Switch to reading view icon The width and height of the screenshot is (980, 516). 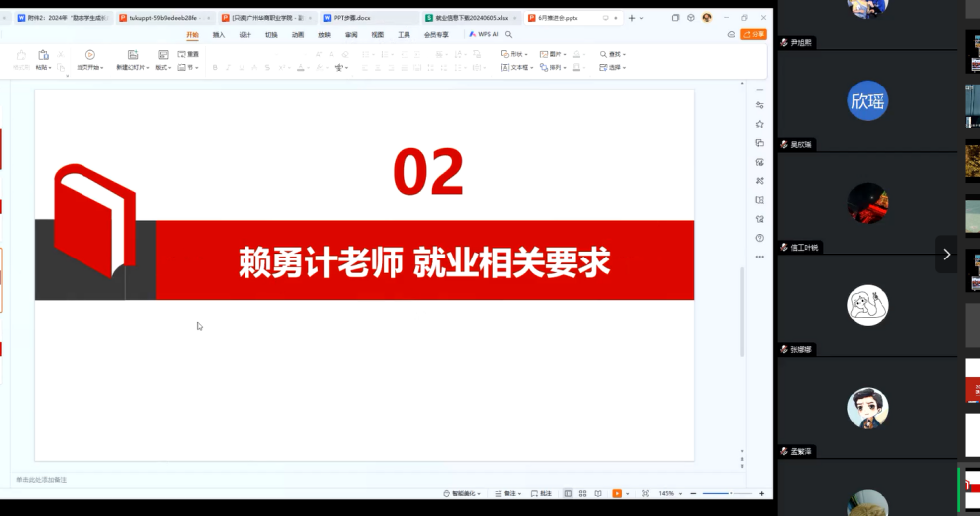point(596,494)
